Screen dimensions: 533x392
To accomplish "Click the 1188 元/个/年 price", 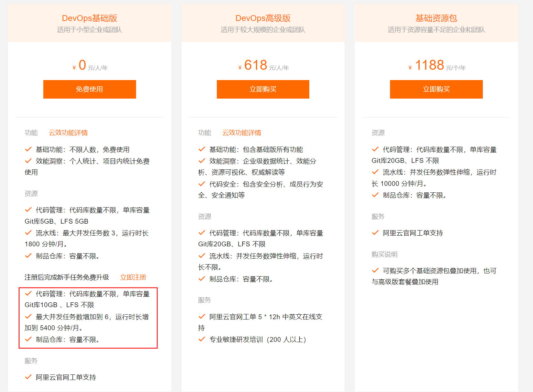I will 436,65.
